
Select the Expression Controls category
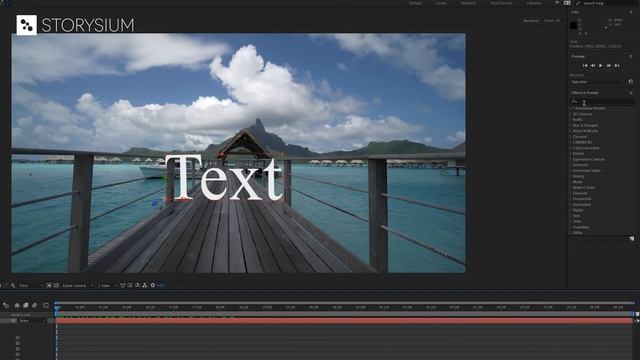589,159
